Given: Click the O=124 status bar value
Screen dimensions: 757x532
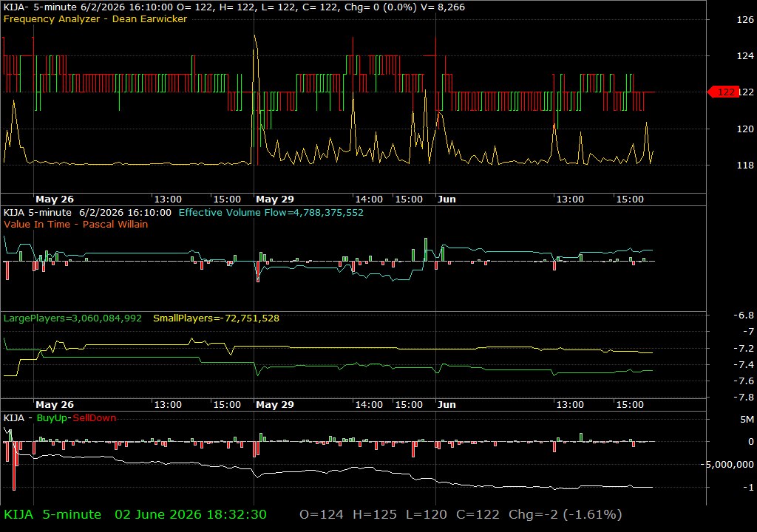Looking at the screenshot, I should click(x=322, y=514).
